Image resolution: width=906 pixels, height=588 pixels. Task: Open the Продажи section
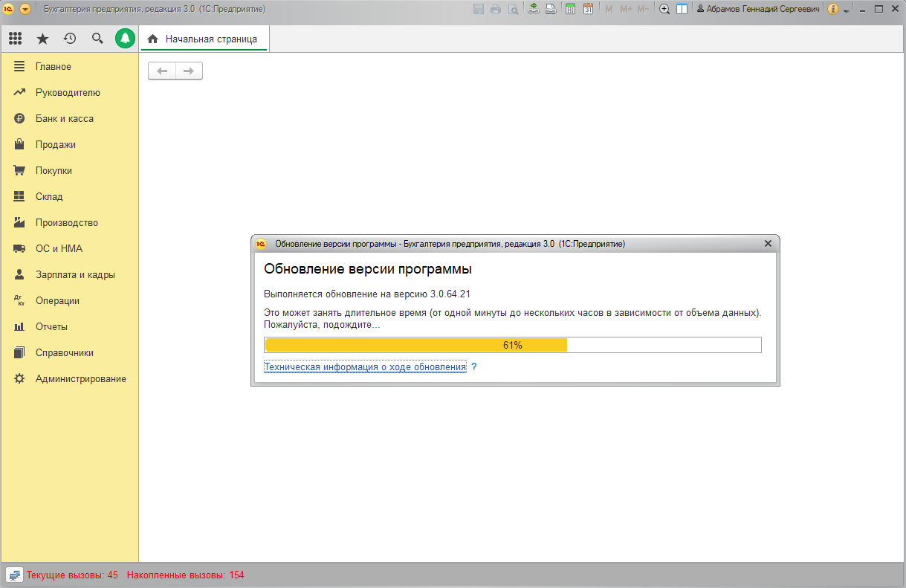(x=70, y=145)
